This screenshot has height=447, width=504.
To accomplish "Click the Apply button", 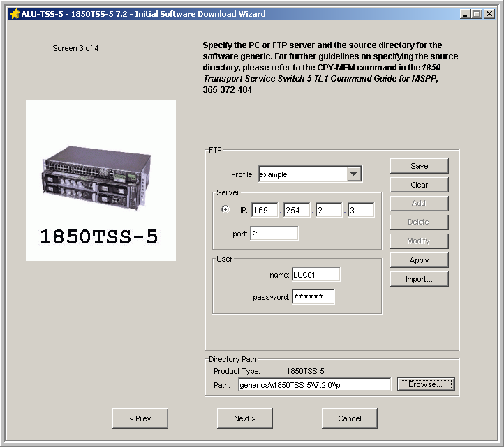I will pyautogui.click(x=419, y=260).
